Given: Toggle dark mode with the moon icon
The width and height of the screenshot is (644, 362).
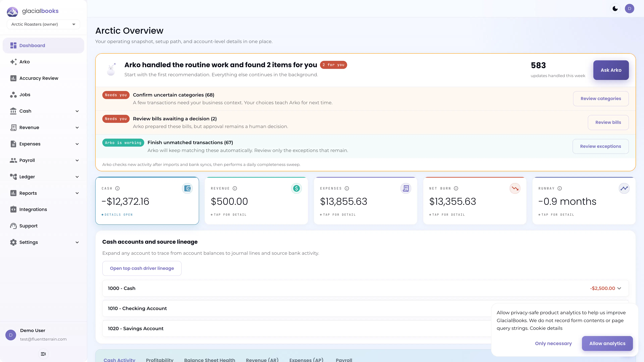Looking at the screenshot, I should pyautogui.click(x=615, y=9).
